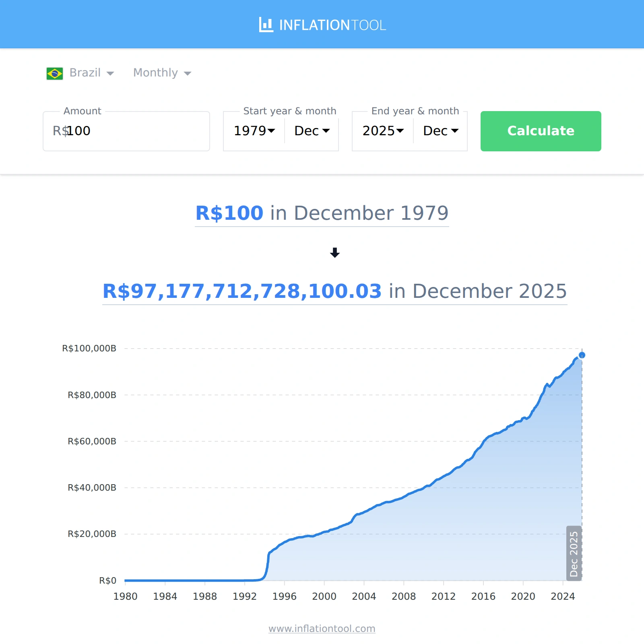The height and width of the screenshot is (644, 644).
Task: Click the Dec 2025 chart marker label
Action: 574,553
